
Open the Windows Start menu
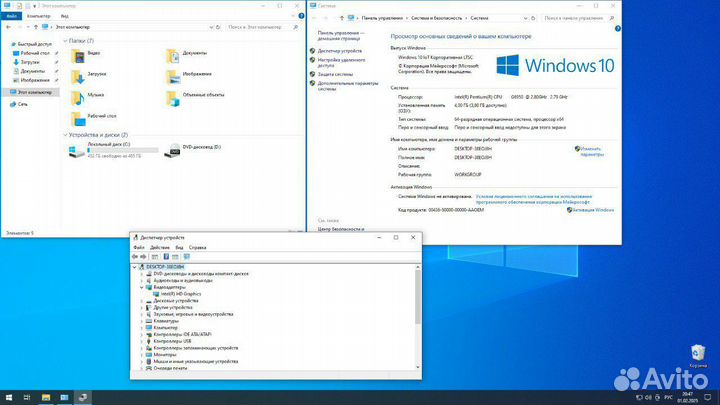pyautogui.click(x=9, y=397)
